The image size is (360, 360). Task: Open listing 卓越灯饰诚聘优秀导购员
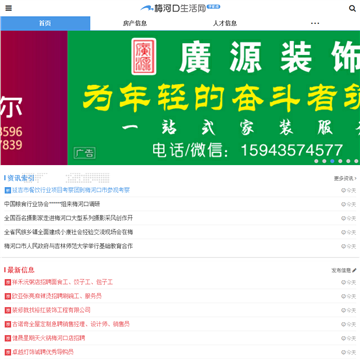click(x=43, y=352)
